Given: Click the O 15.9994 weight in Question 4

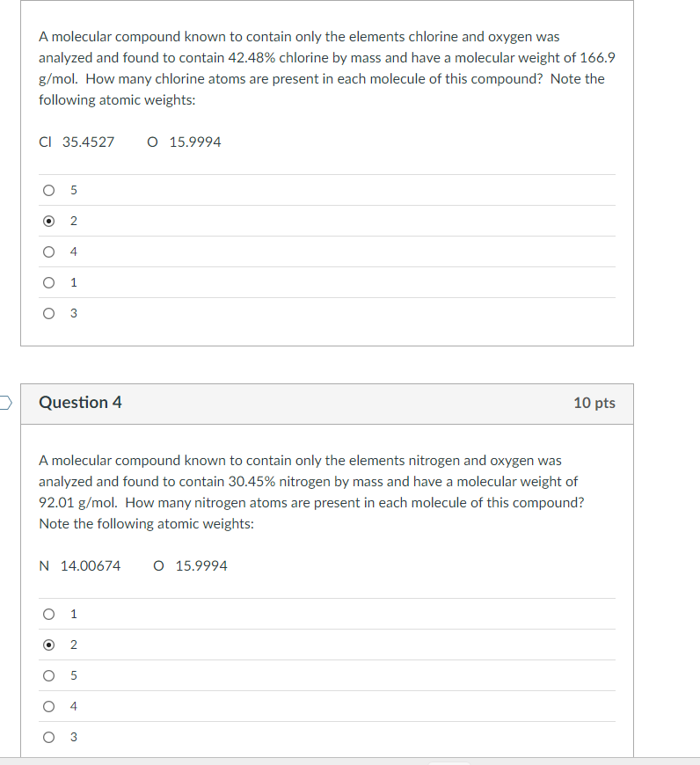Looking at the screenshot, I should pos(190,566).
